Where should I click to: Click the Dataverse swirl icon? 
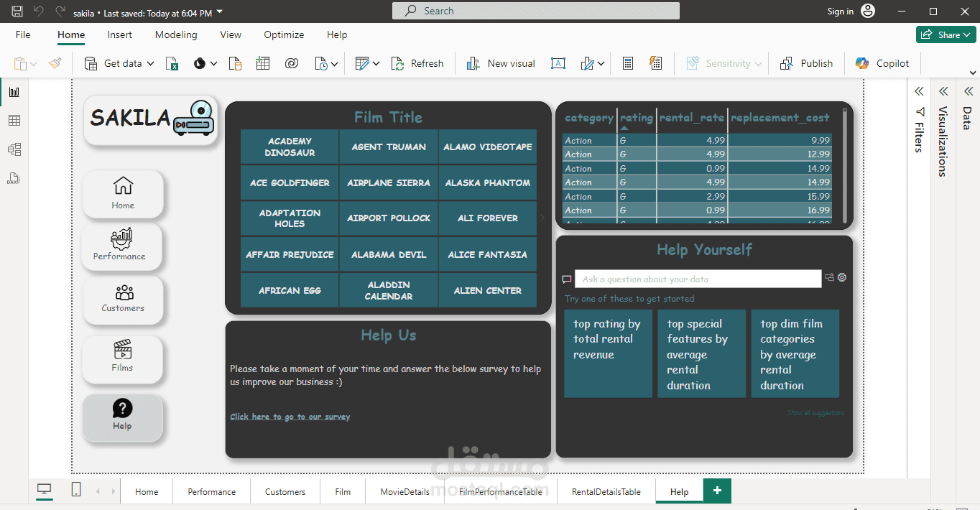291,63
